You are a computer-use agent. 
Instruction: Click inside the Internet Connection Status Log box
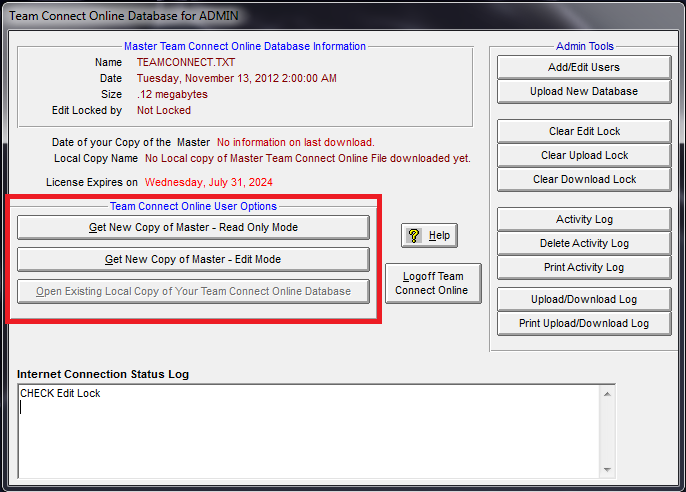[x=300, y=430]
